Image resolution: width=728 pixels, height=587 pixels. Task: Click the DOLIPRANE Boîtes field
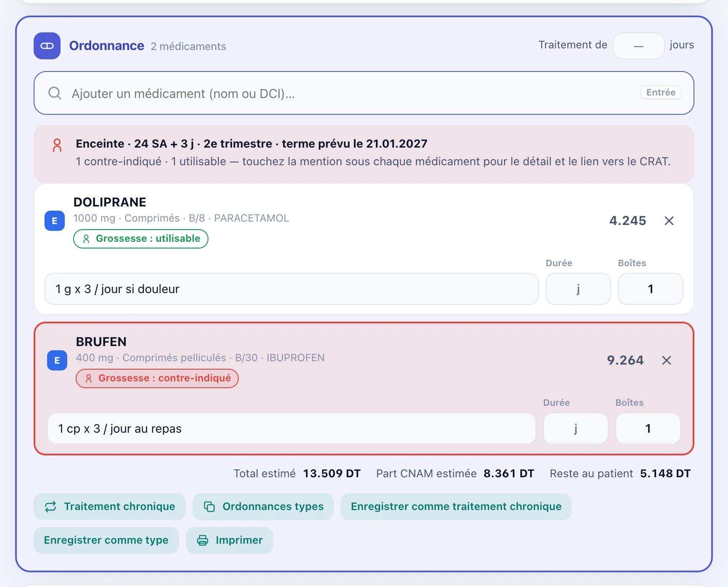pyautogui.click(x=651, y=289)
